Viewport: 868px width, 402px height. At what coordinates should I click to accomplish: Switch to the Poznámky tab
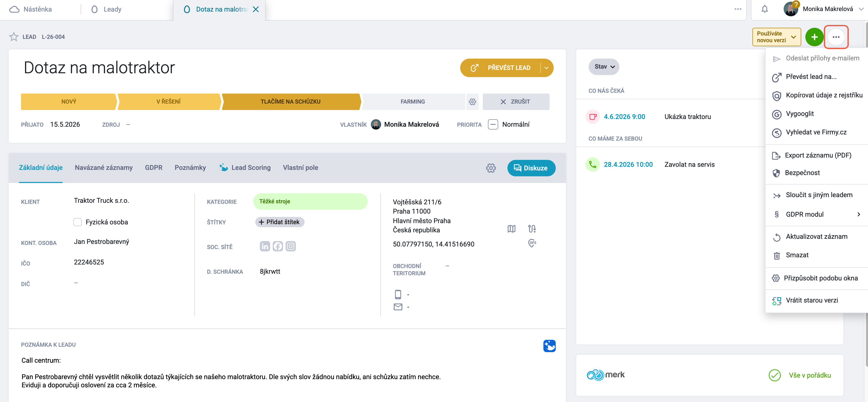coord(190,168)
